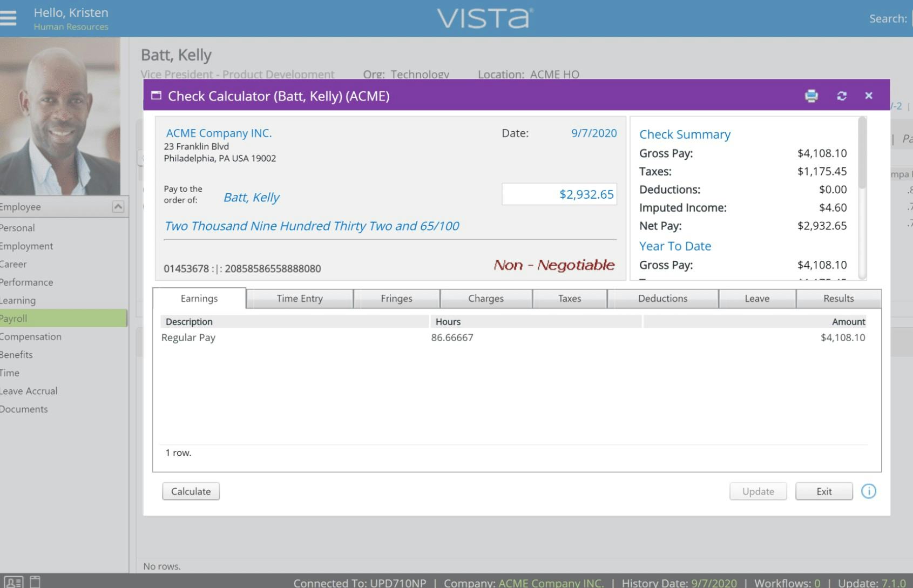
Task: Switch to the Time Entry tab
Action: (x=300, y=298)
